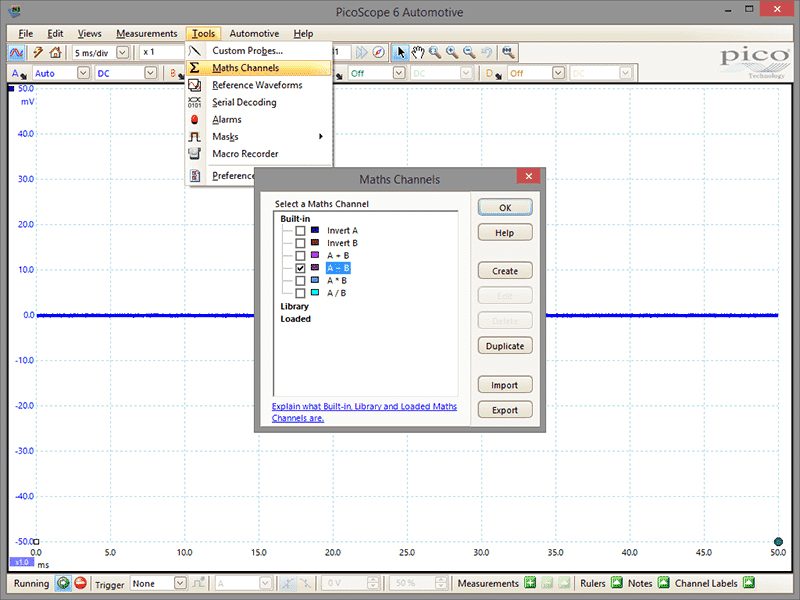Add measurement with green plus icon
Screen dimensions: 800x600
click(x=530, y=583)
